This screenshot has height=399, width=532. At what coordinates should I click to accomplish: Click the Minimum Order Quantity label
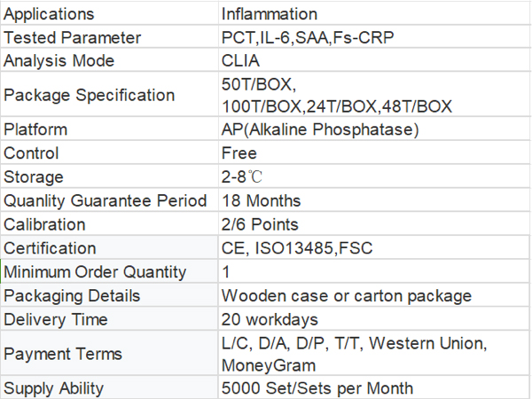click(96, 272)
